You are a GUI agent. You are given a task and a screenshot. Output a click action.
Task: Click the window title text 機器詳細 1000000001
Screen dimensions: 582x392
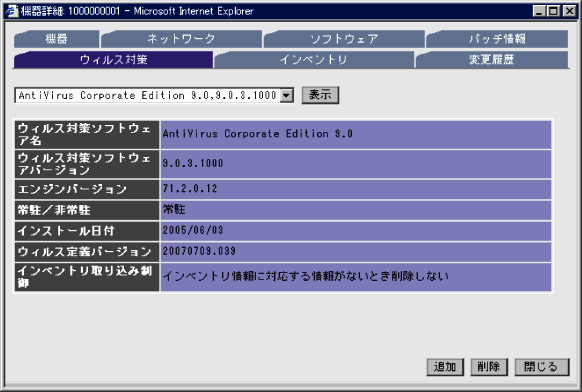[71, 11]
